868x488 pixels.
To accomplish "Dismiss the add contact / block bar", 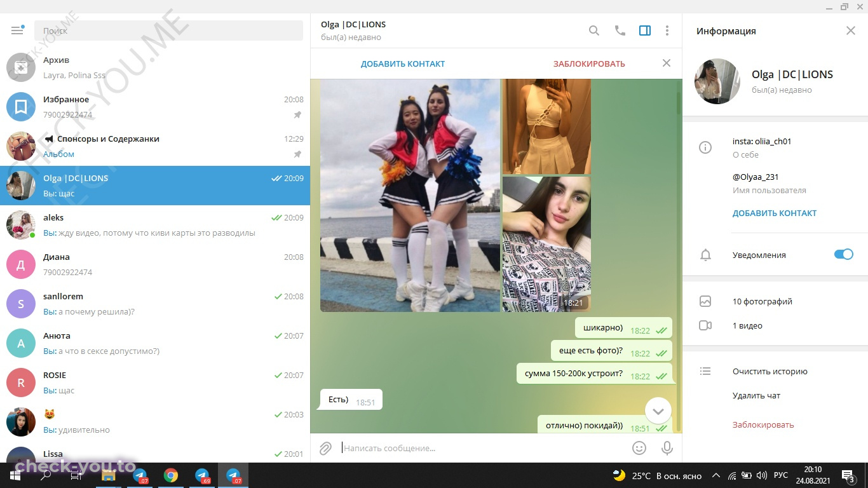I will 667,63.
